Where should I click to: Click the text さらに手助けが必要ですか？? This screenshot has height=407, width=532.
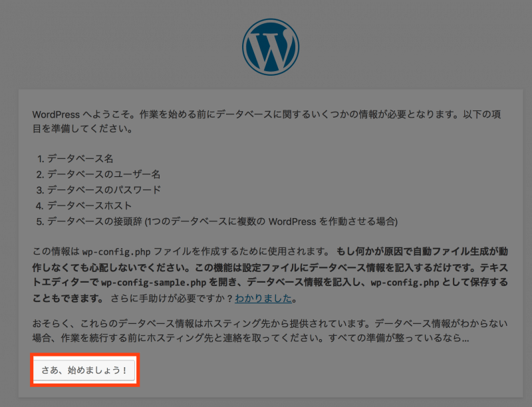point(172,299)
